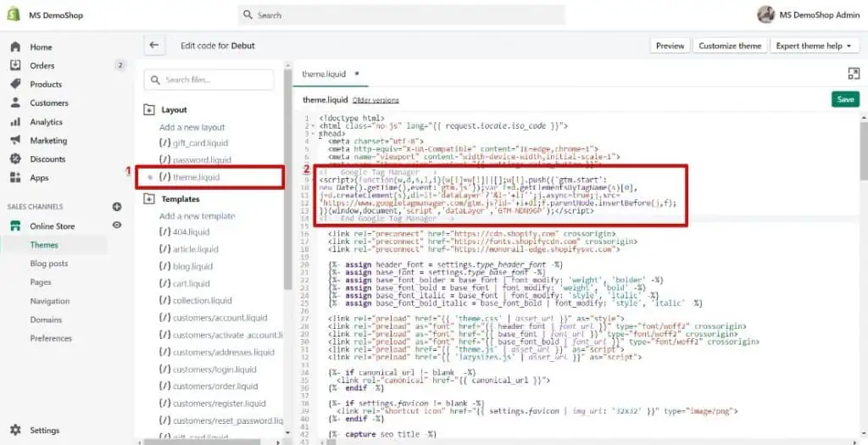Open Themes submenu item
The image size is (868, 445).
coord(44,245)
